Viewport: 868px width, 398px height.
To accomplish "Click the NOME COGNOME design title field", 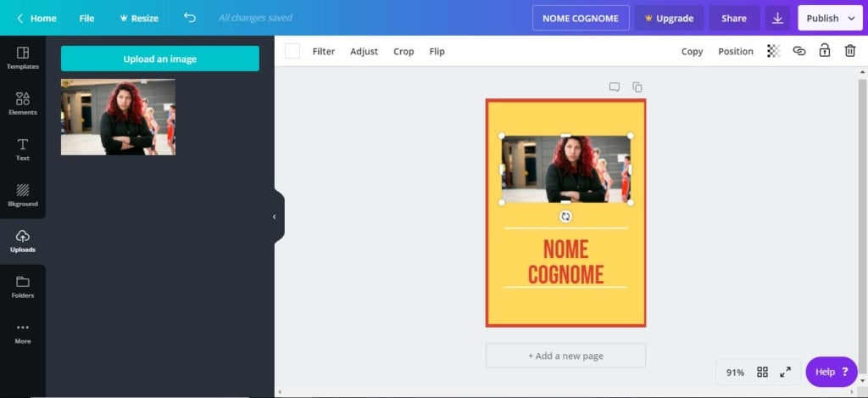I will tap(581, 18).
